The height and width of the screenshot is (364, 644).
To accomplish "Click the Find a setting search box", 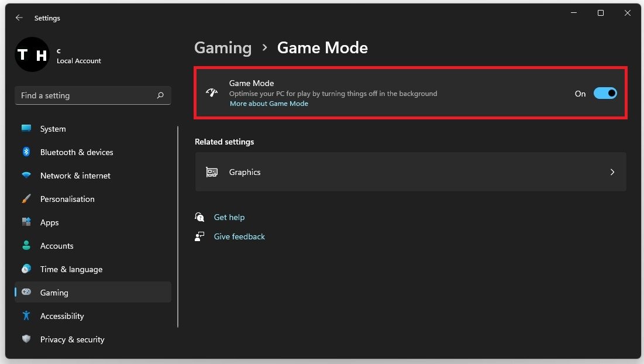I will pos(88,95).
